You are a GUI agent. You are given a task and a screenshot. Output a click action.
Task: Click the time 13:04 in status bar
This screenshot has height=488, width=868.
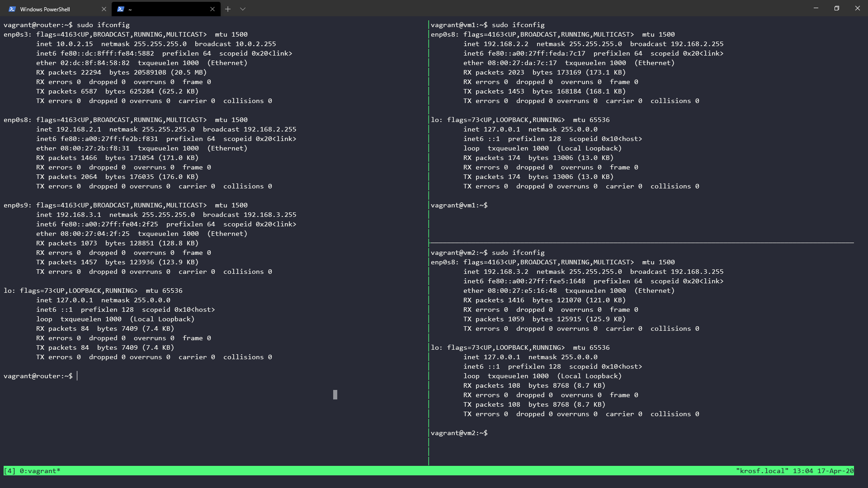[x=803, y=471]
